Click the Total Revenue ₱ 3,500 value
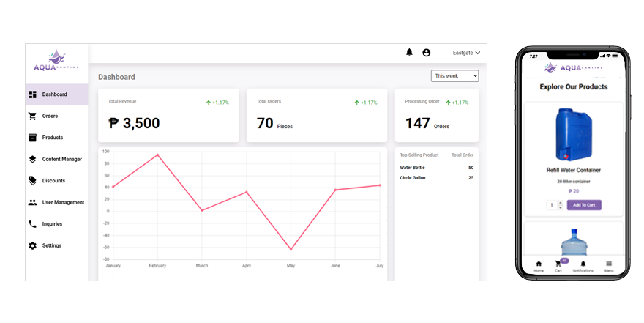This screenshot has width=644, height=323. pos(134,123)
